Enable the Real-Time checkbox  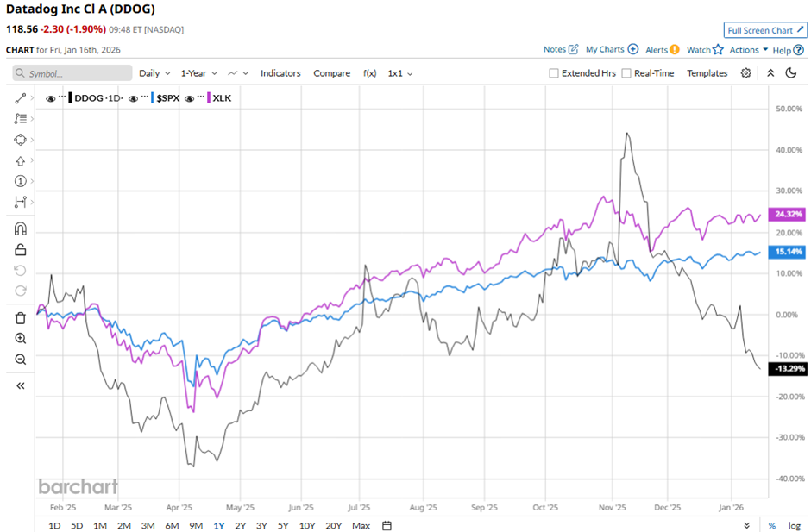click(x=626, y=73)
